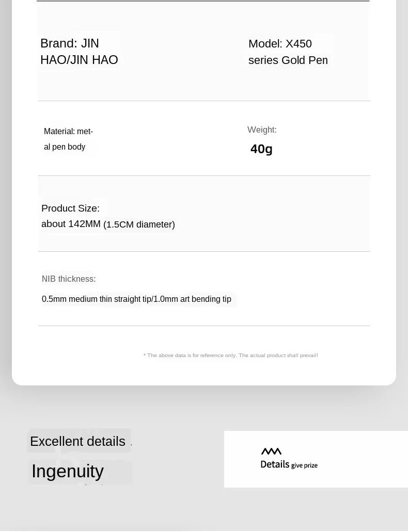Select the Brand: JIN HAO text

point(79,52)
